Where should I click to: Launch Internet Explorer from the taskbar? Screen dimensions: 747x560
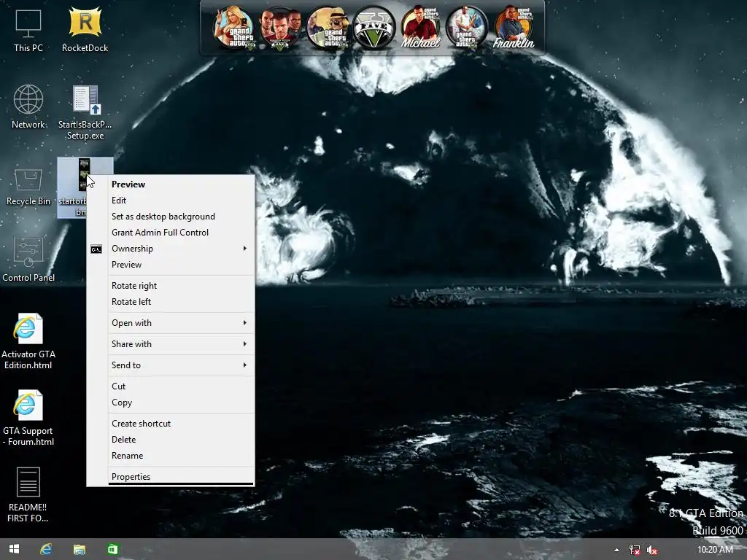46,549
